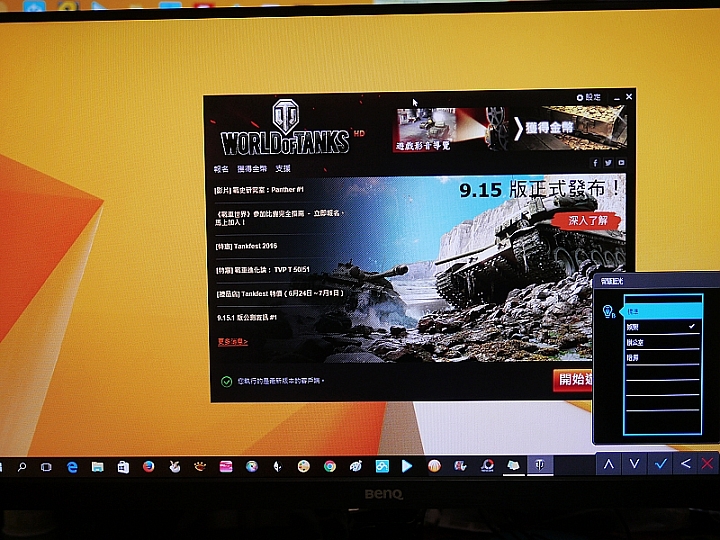This screenshot has height=540, width=720.
Task: Click the World of Tanks logo
Action: [286, 129]
